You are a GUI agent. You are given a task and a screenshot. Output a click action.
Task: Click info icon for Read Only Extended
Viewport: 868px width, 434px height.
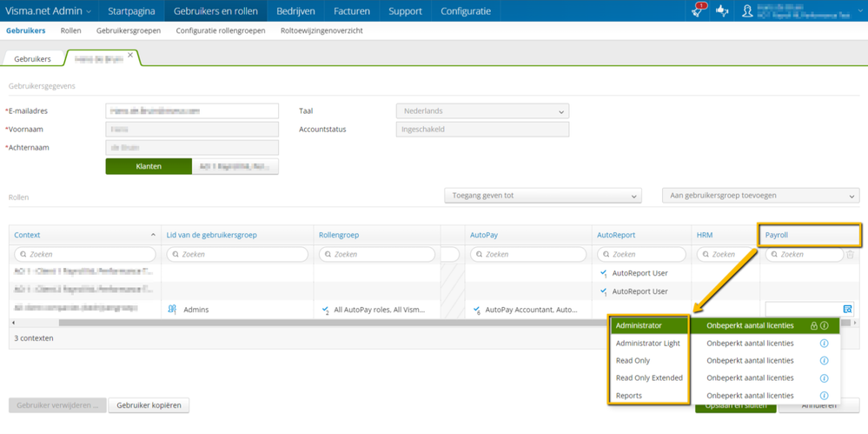[x=824, y=378]
